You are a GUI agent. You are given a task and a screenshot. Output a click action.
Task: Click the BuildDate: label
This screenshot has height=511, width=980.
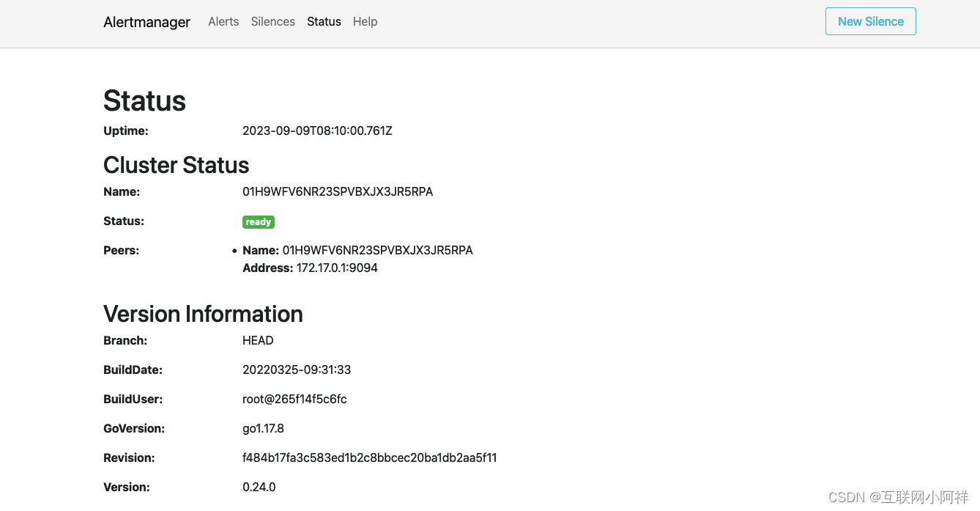coord(133,370)
